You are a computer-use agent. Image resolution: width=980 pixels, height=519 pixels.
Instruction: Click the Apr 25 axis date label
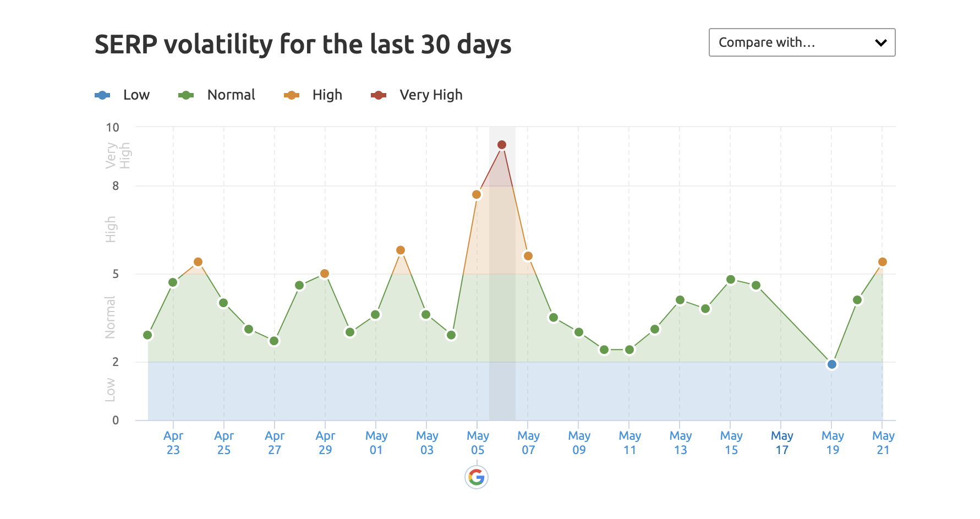point(224,443)
